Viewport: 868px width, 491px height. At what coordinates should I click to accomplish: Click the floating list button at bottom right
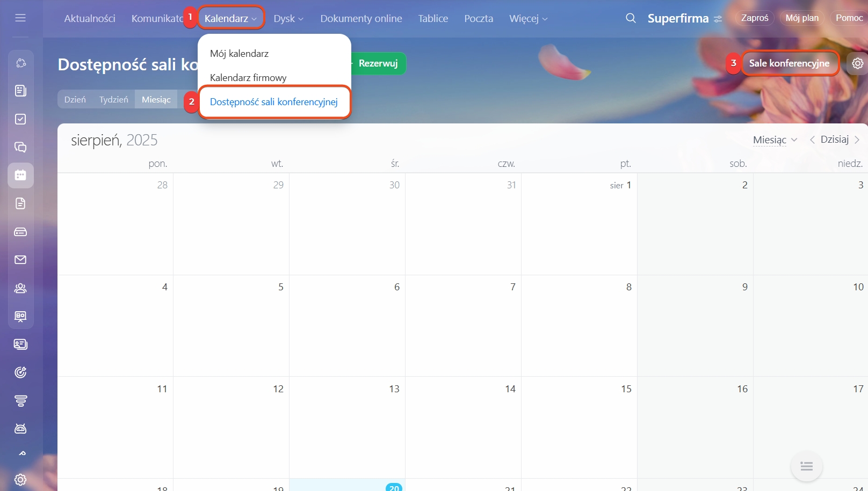(806, 466)
